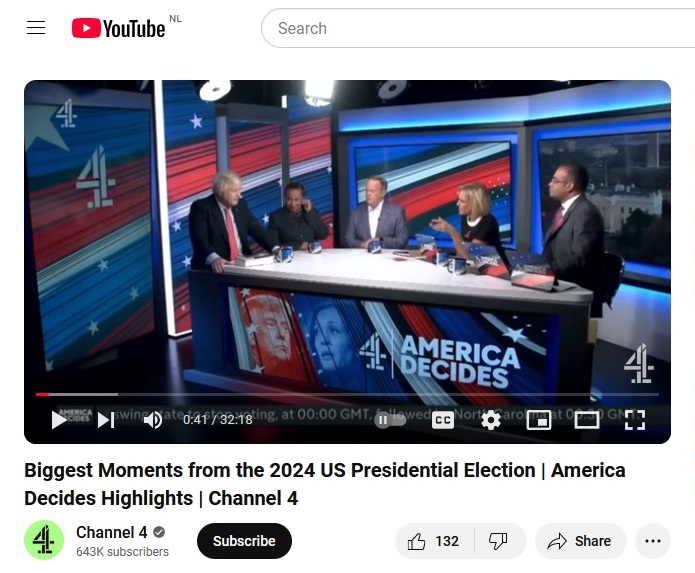Switch to theater mode
The height and width of the screenshot is (573, 695).
click(x=586, y=420)
